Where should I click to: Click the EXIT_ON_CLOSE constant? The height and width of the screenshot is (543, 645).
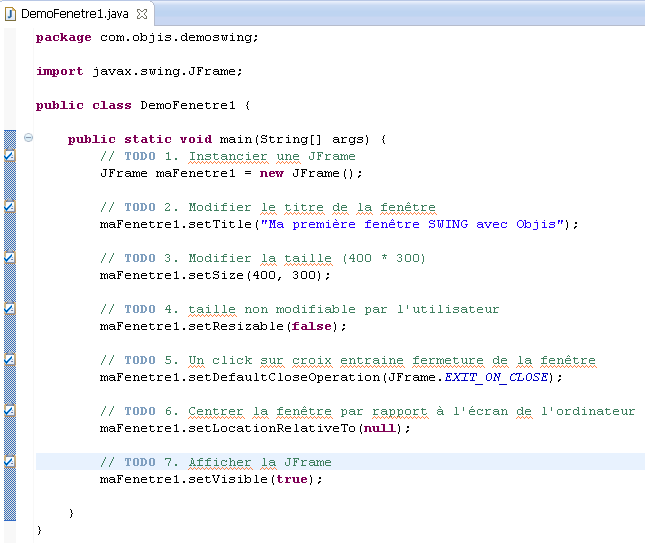(x=508, y=377)
